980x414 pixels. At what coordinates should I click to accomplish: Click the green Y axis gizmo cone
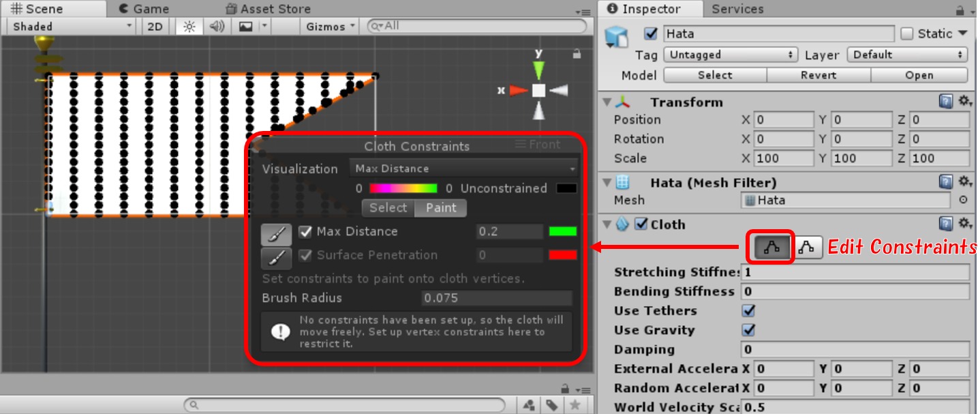[x=538, y=69]
